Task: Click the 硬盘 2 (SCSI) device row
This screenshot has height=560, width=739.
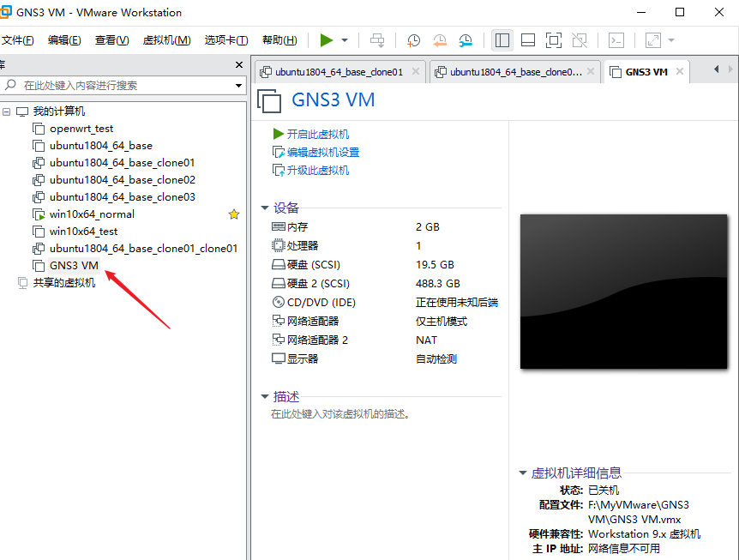Action: click(386, 283)
